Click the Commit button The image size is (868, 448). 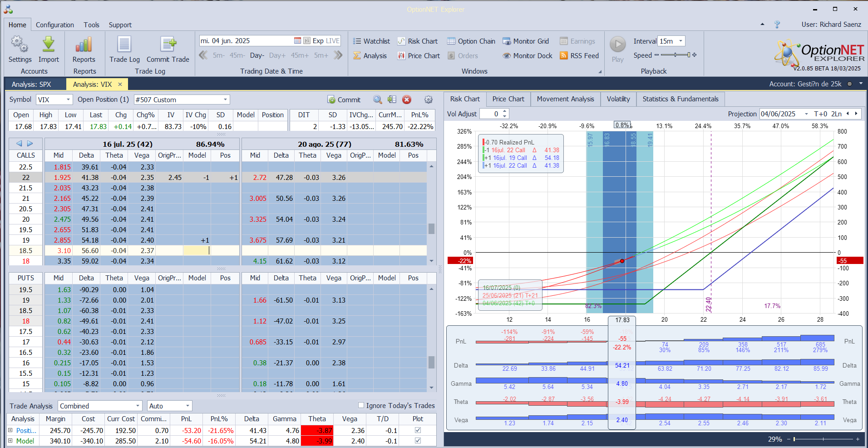[x=344, y=100]
